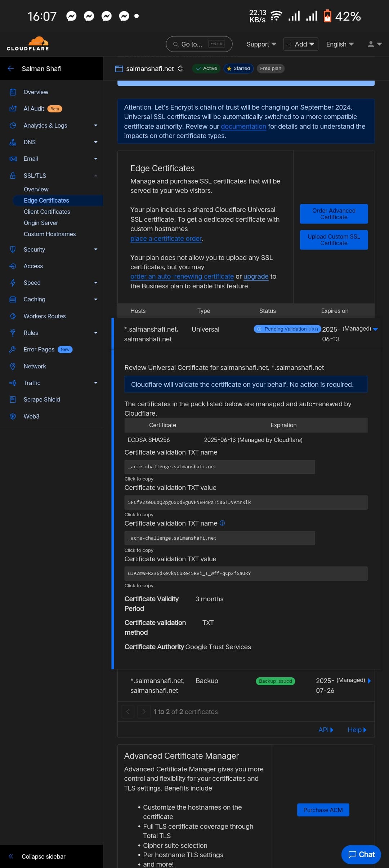Image resolution: width=389 pixels, height=868 pixels.
Task: Copy TXT value starting with 5FCfV2
Action: 246,502
